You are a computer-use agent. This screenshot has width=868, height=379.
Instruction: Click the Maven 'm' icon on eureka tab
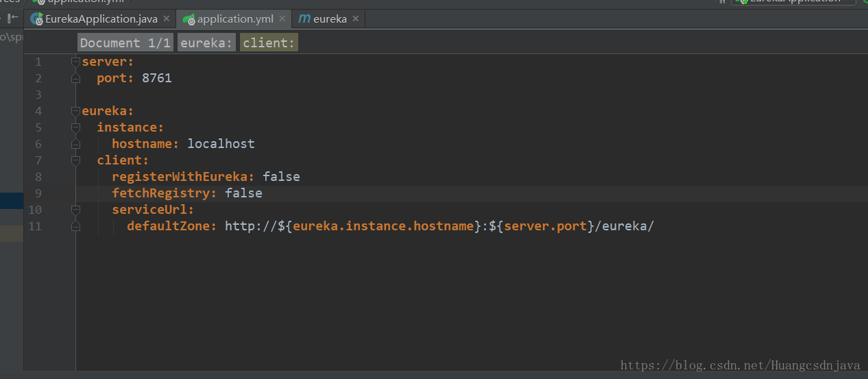[304, 19]
